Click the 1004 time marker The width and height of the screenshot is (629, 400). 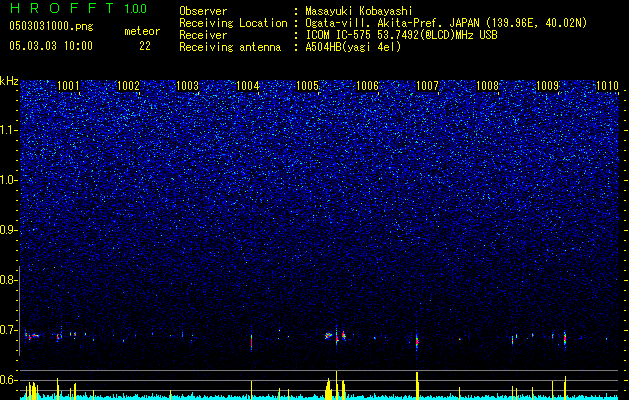point(248,86)
